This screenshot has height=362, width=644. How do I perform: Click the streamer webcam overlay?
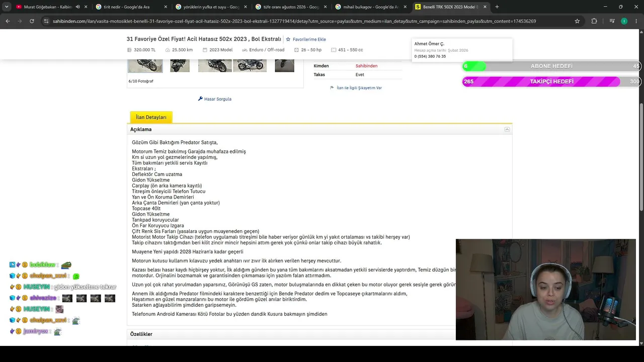point(546,290)
